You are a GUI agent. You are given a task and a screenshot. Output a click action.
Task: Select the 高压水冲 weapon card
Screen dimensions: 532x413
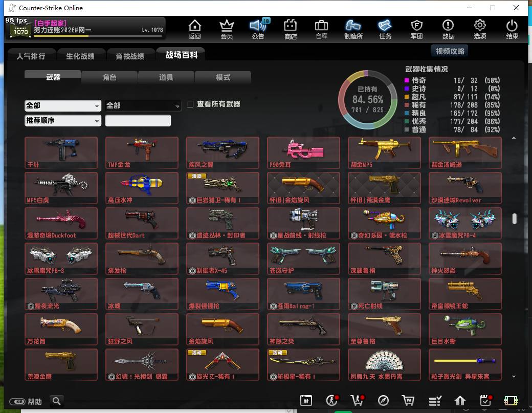point(142,188)
